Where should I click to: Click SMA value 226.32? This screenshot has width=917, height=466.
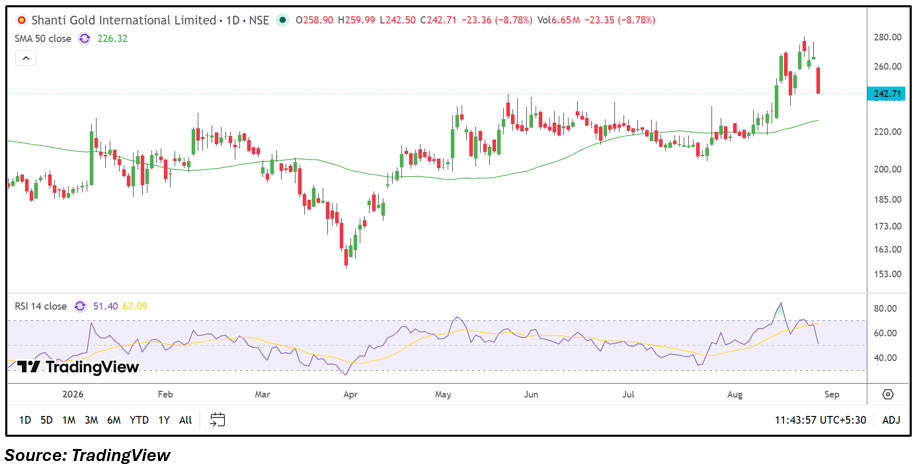[113, 39]
